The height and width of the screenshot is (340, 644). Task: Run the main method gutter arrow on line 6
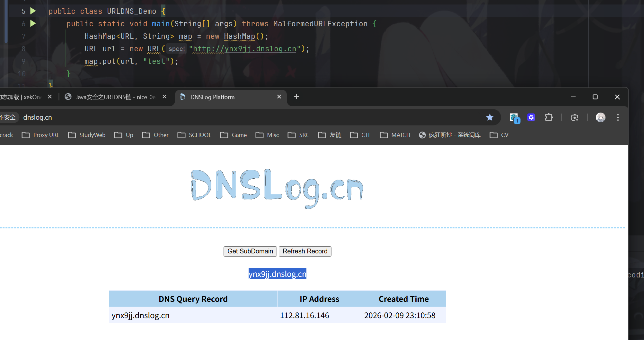point(33,23)
